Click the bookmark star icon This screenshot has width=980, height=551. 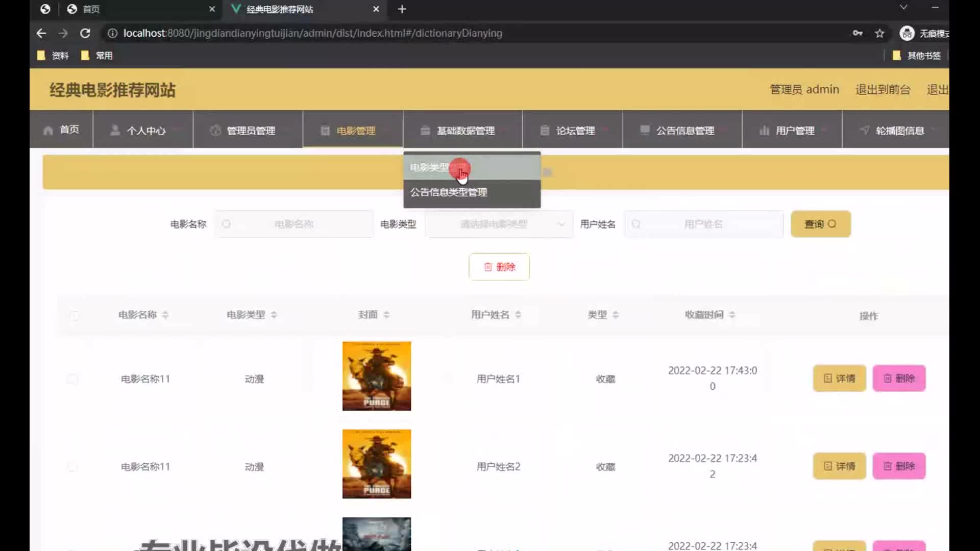pos(879,33)
